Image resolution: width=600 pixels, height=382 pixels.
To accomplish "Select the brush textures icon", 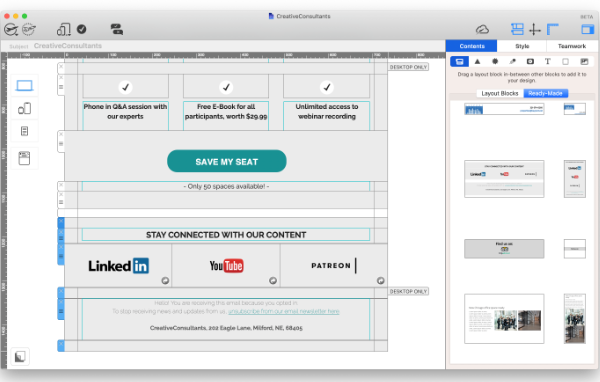I will coord(512,61).
